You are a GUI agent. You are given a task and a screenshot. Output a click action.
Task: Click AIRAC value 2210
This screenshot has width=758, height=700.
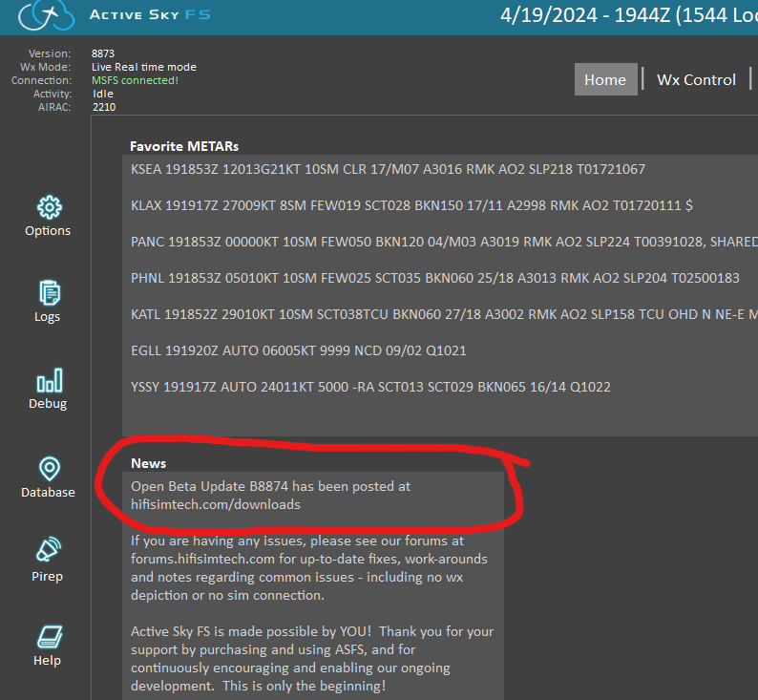104,107
